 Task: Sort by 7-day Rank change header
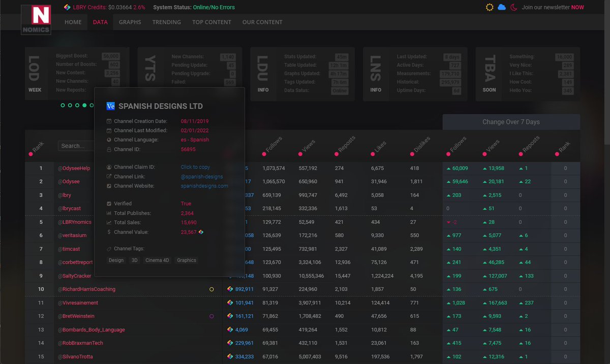[564, 148]
